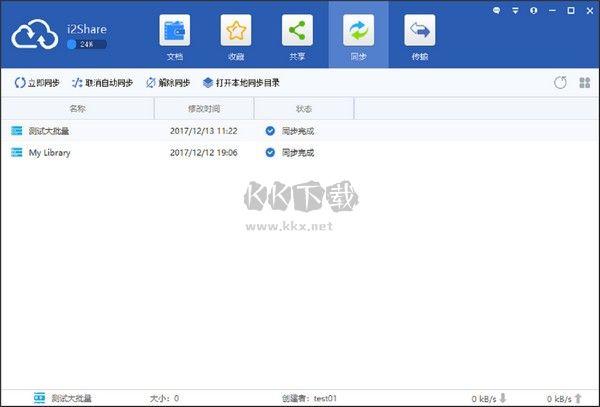Click the storage usage bar showing 24%
Screen dimensions: 600x407
point(86,45)
